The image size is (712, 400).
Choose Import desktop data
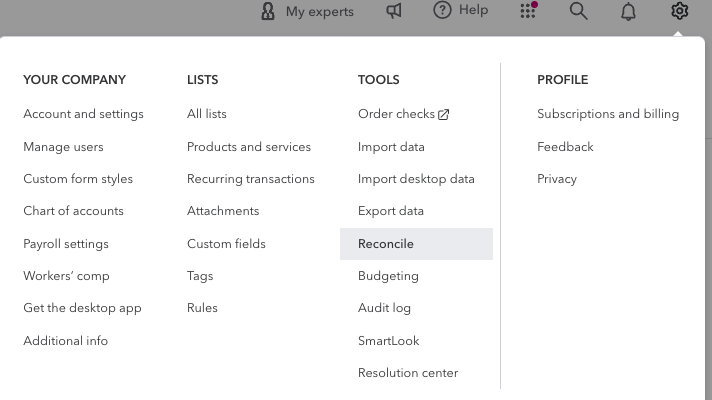point(416,179)
